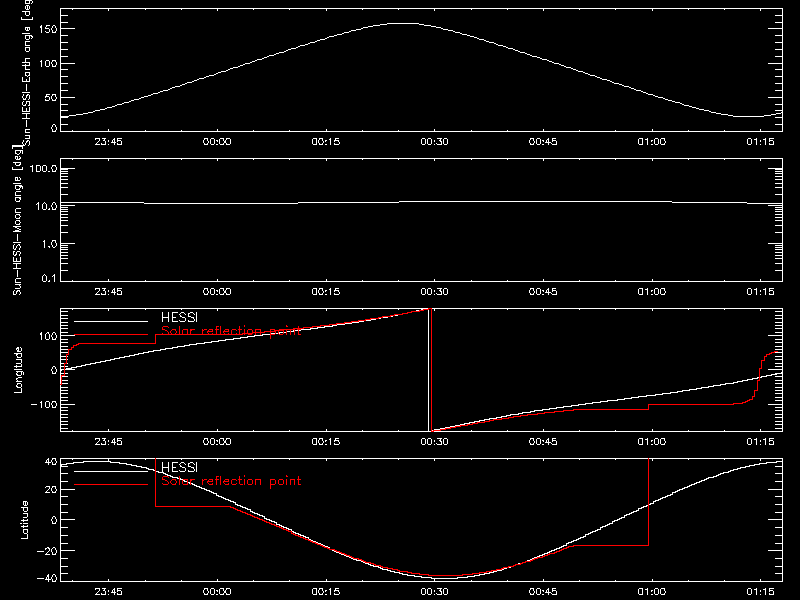This screenshot has width=800, height=600.
Task: Click the 00:00 label under Earth angle plot
Action: pos(217,142)
